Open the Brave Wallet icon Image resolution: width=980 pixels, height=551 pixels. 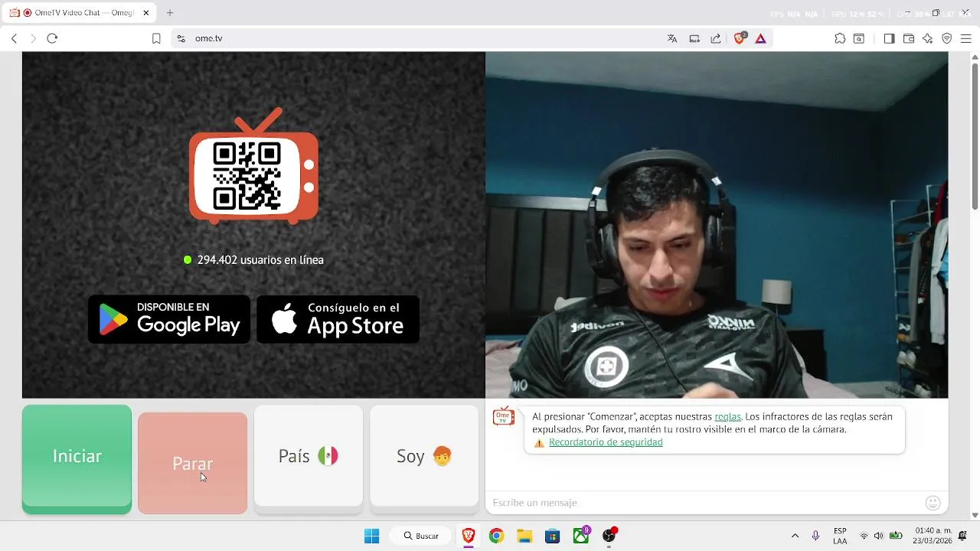[x=909, y=38]
